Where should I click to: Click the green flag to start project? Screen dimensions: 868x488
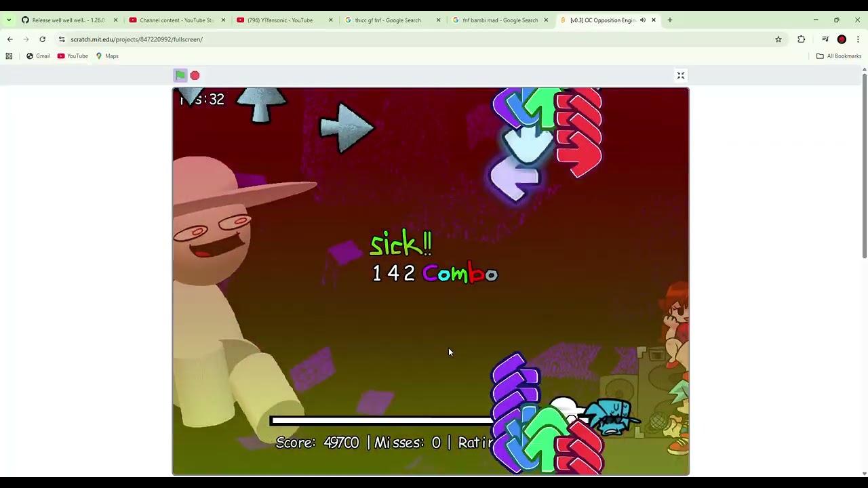180,75
